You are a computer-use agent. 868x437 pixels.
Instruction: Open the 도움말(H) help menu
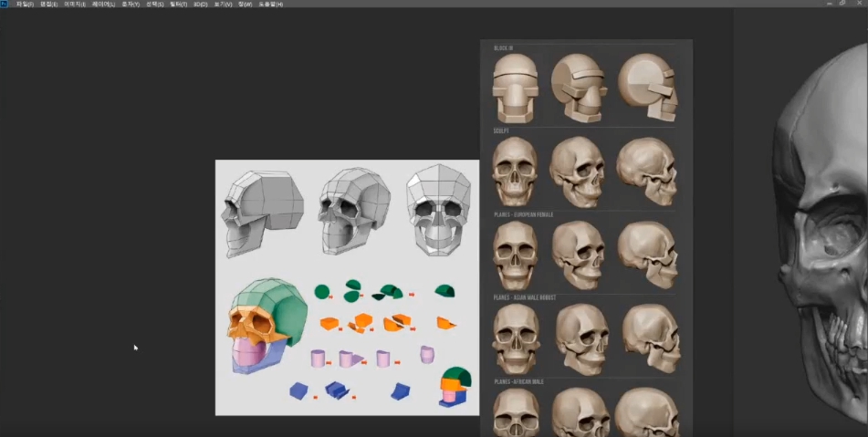click(x=270, y=4)
